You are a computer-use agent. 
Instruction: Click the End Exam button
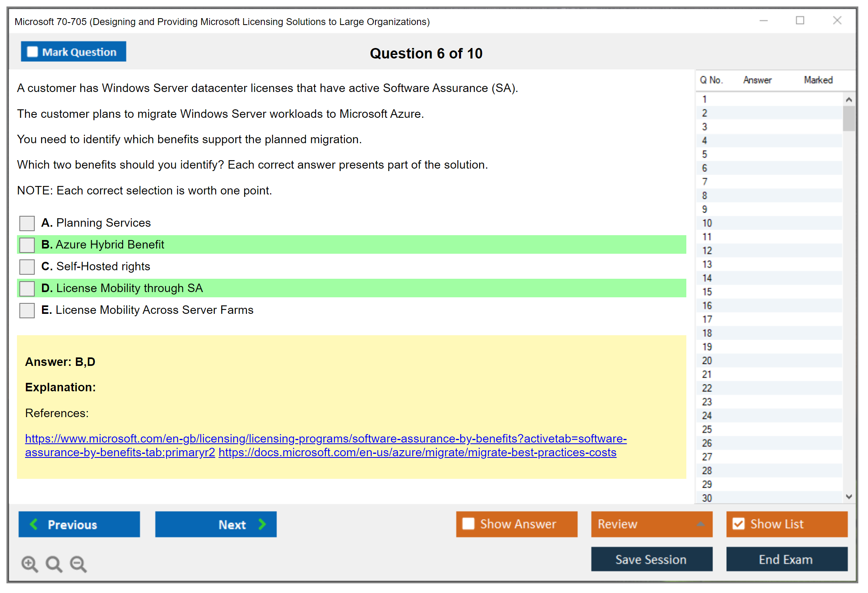tap(786, 559)
